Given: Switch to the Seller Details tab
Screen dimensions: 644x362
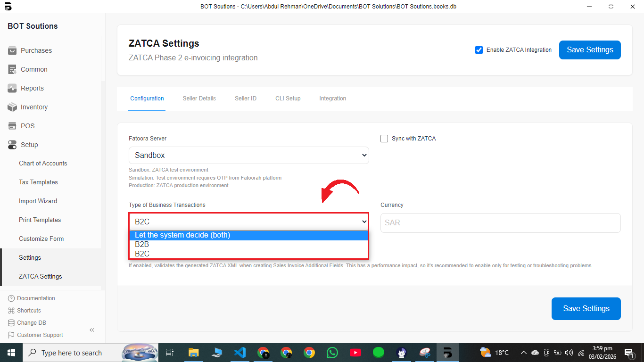Looking at the screenshot, I should pos(199,99).
